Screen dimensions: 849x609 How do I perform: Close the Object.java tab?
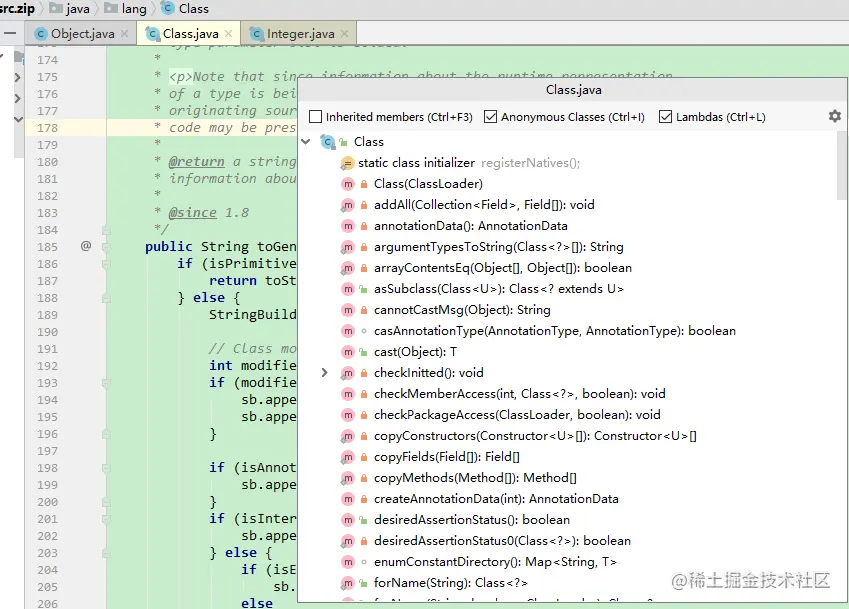(125, 34)
